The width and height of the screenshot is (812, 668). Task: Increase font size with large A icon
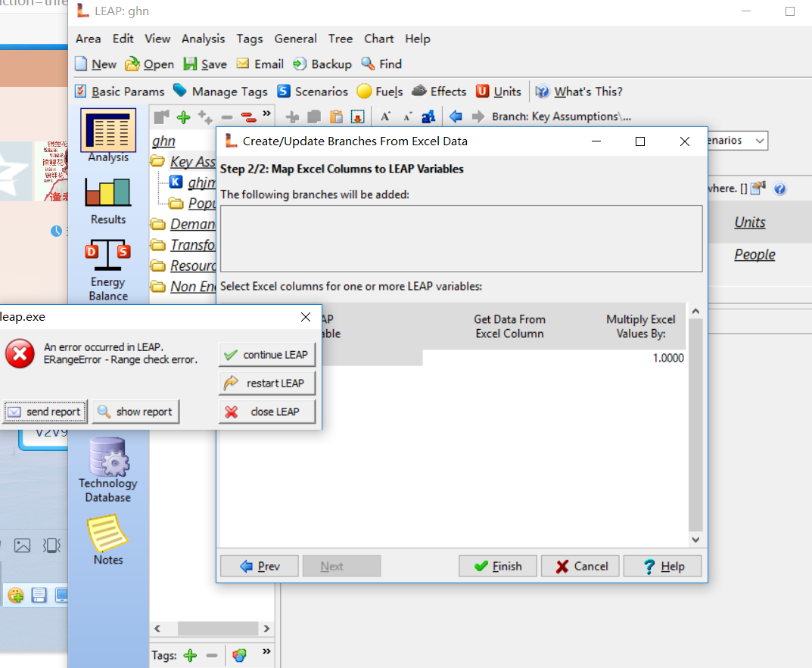(385, 117)
